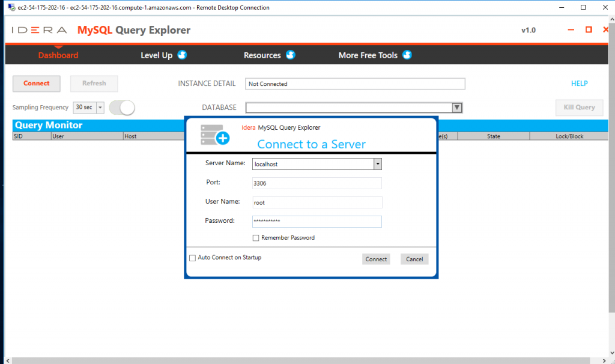Click the globe icon beside Resources
615x364 pixels.
click(291, 55)
